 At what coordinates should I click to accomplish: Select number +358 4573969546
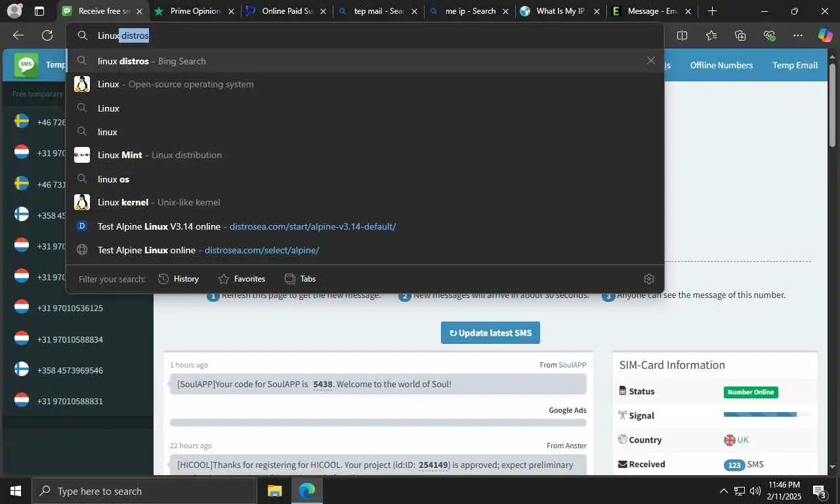[x=70, y=370]
